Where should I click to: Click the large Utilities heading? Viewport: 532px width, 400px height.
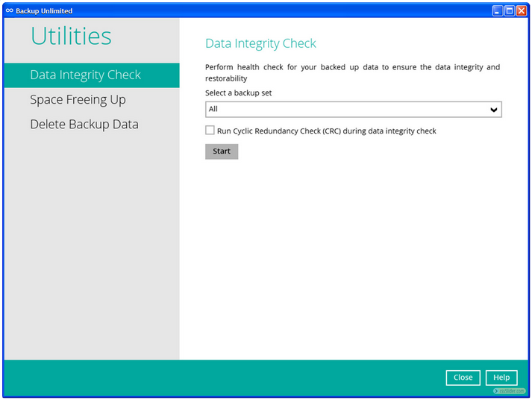pos(71,36)
